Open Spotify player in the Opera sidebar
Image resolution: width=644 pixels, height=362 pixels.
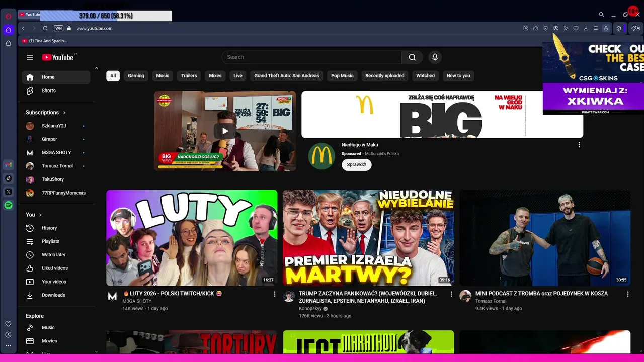click(8, 205)
